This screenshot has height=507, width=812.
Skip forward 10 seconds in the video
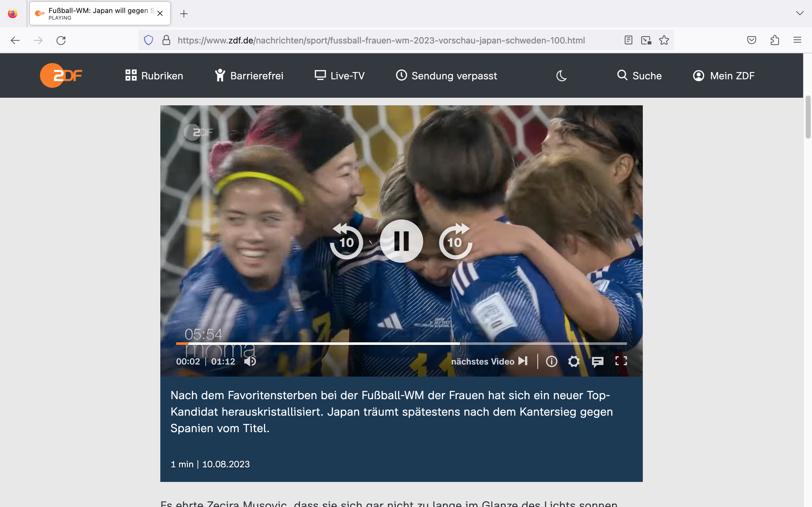tap(455, 241)
